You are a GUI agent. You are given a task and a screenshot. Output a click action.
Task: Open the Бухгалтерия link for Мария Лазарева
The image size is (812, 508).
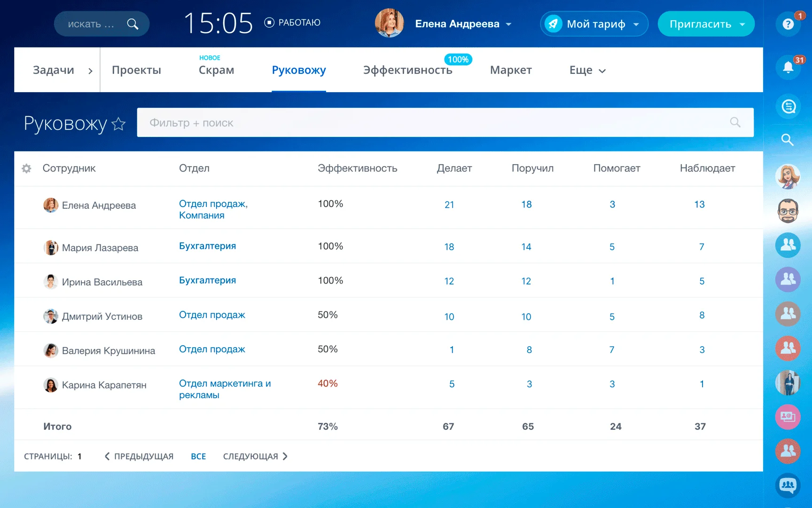tap(207, 246)
